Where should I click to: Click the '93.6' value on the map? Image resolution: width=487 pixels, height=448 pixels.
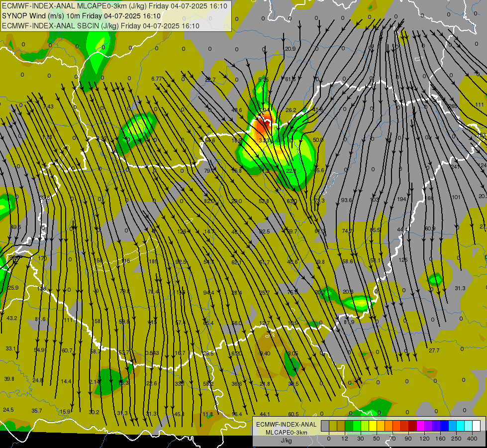point(346,200)
